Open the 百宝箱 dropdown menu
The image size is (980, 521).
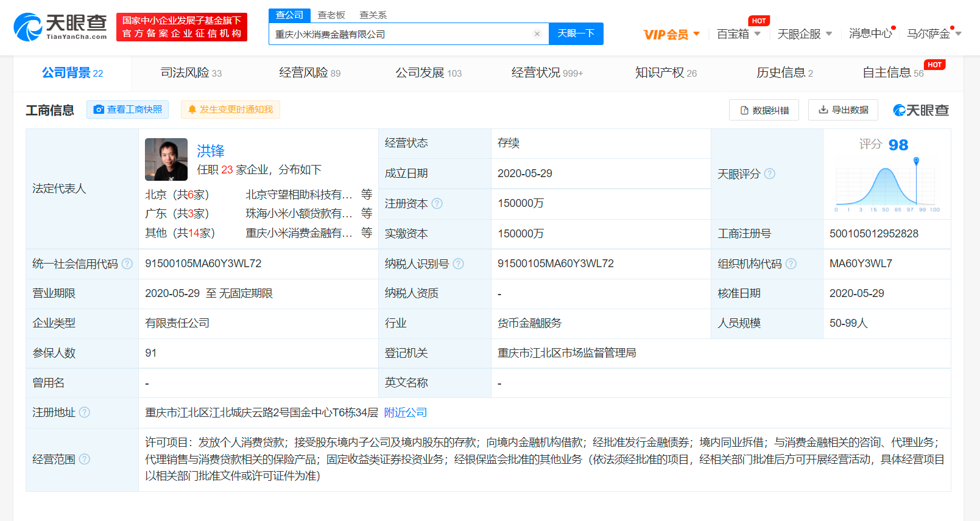pyautogui.click(x=738, y=34)
